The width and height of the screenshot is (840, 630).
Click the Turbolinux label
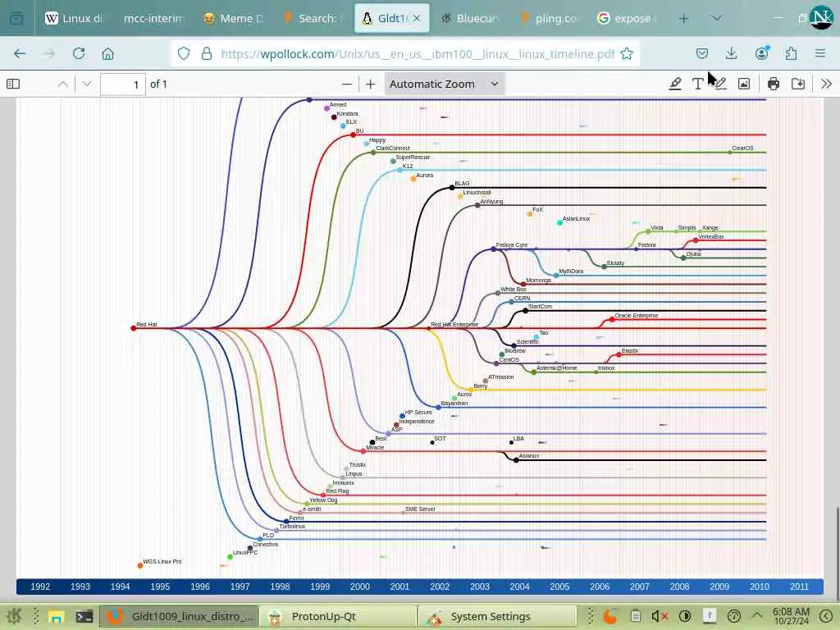click(x=293, y=526)
